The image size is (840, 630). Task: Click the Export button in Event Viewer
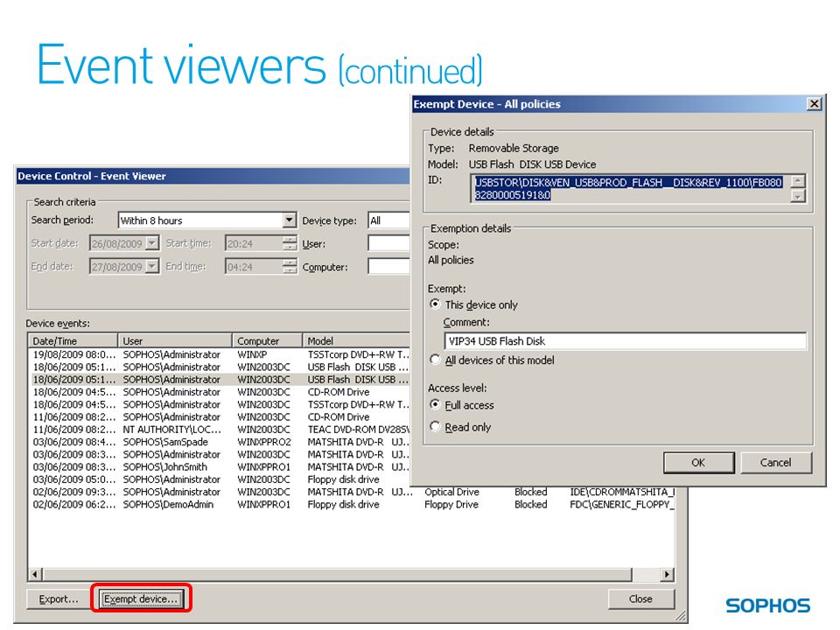pos(59,598)
